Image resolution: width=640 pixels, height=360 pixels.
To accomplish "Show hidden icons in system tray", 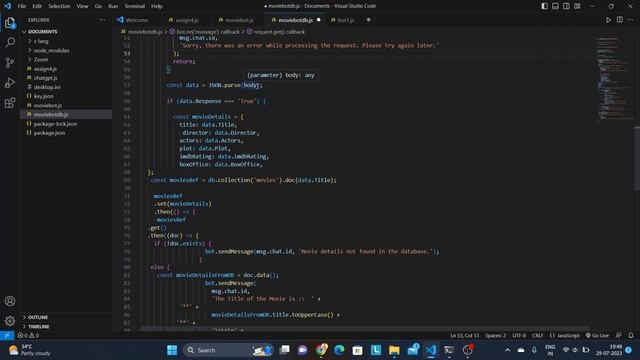I will point(507,350).
